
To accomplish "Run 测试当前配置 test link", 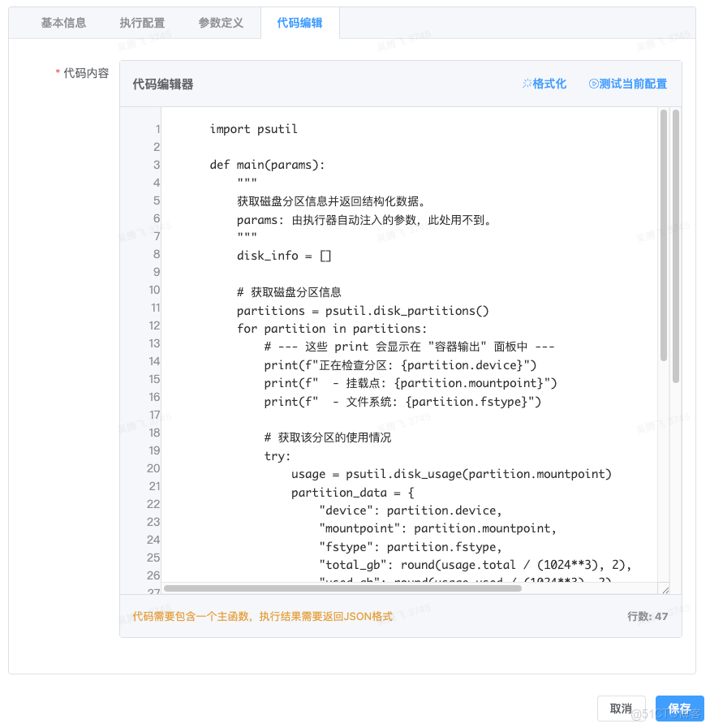I will (628, 84).
